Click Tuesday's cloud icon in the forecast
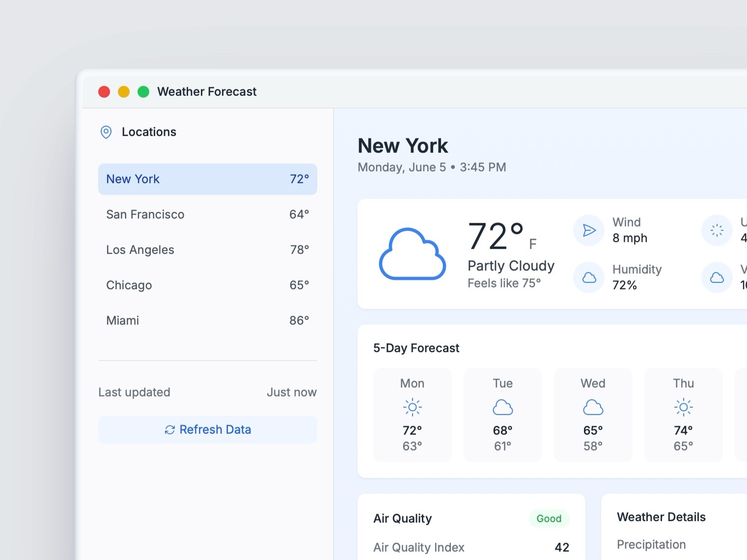747x560 pixels. (x=502, y=407)
